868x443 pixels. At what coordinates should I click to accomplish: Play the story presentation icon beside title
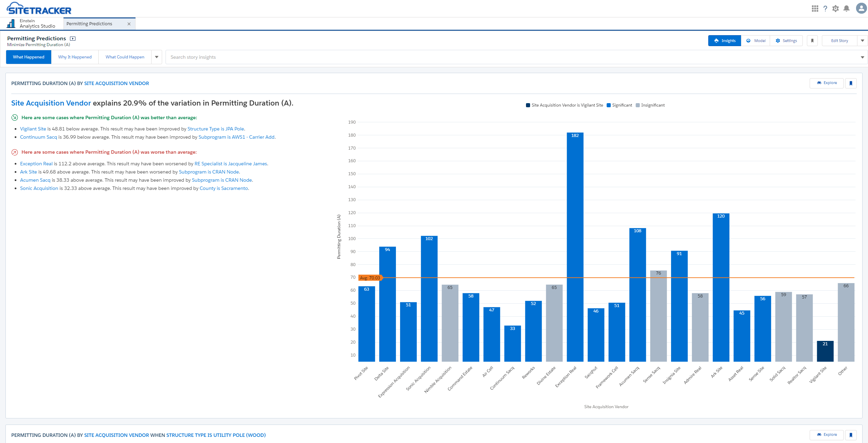click(73, 39)
